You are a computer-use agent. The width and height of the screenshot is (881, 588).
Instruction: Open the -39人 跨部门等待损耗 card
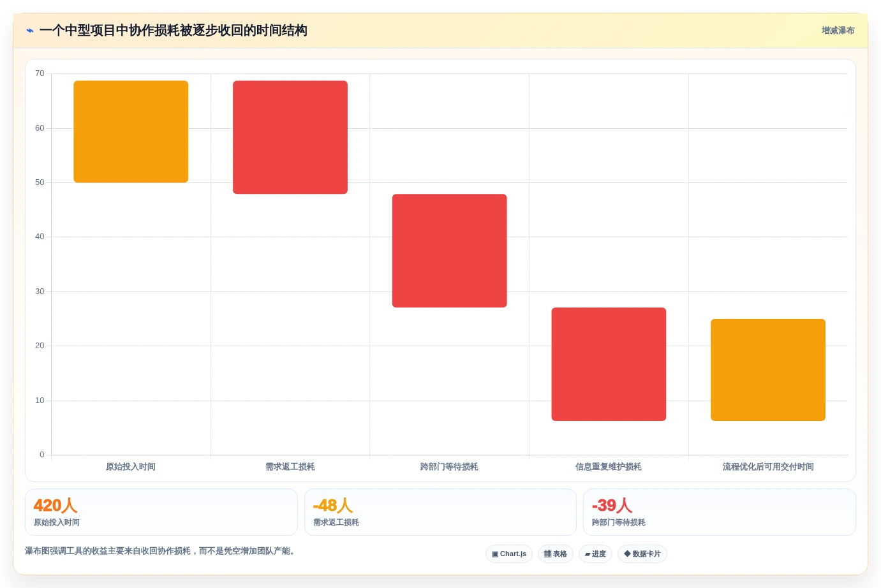pos(720,512)
